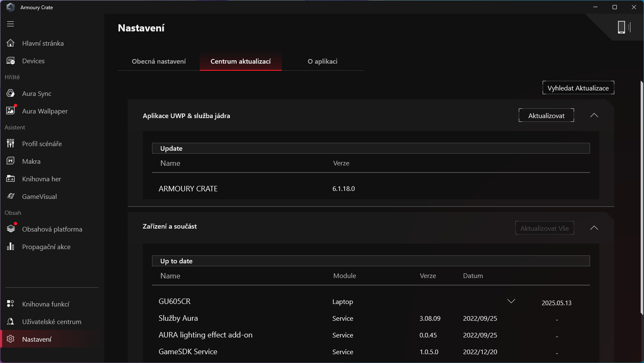Open Obsahová platforma layers icon
The width and height of the screenshot is (644, 363).
10,229
